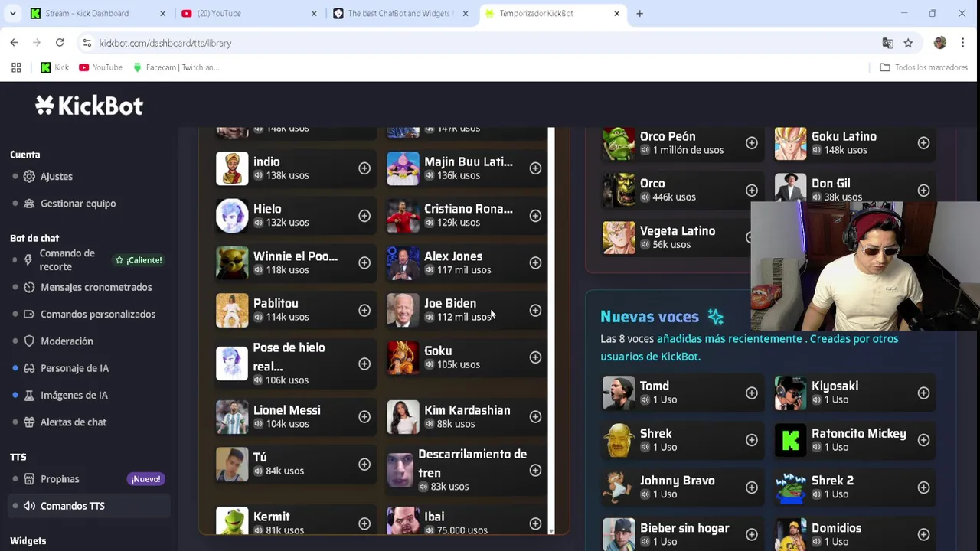Click the Lionel Messi voice thumbnail

(x=232, y=417)
